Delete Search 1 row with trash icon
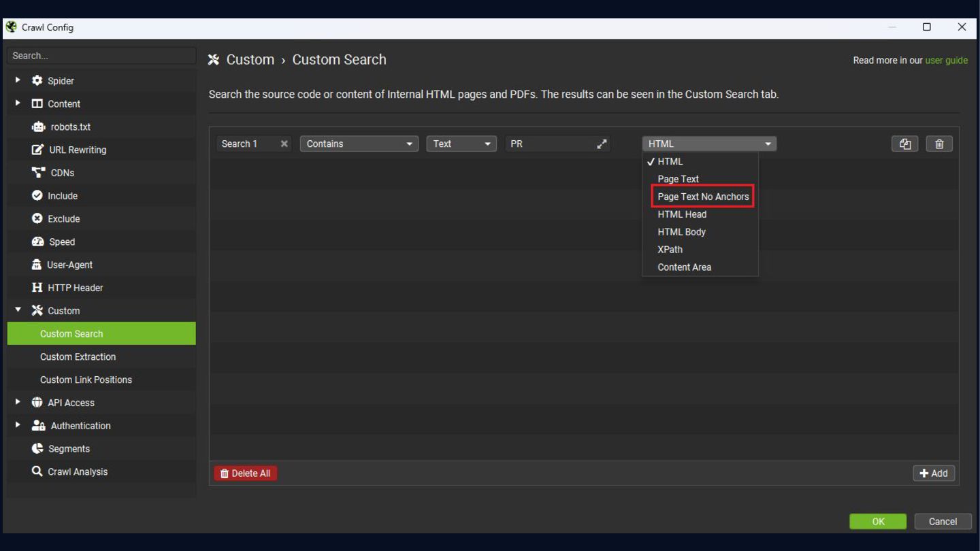Screen dimensions: 980x551 [x=939, y=144]
